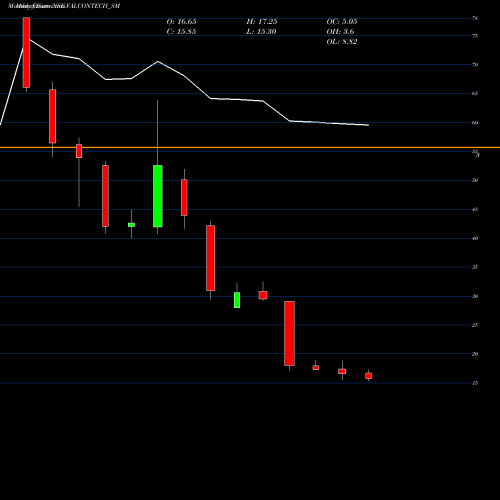This screenshot has height=500, width=500.
Task: Click the 78 price axis label
Action: [x=475, y=18]
